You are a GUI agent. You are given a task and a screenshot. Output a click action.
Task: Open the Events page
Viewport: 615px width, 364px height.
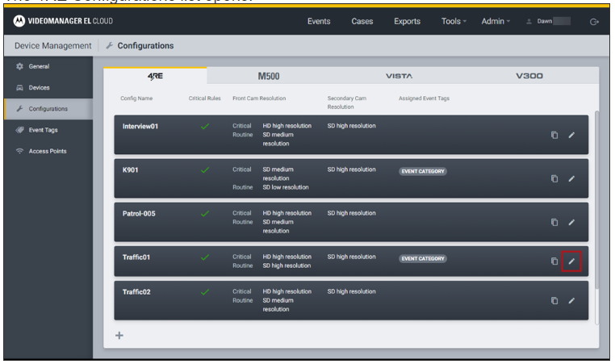[319, 21]
